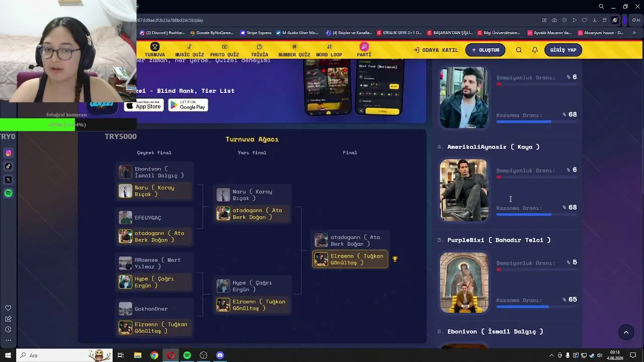Image resolution: width=644 pixels, height=362 pixels.
Task: Click the trophy icon next to the final winner
Action: pyautogui.click(x=395, y=259)
